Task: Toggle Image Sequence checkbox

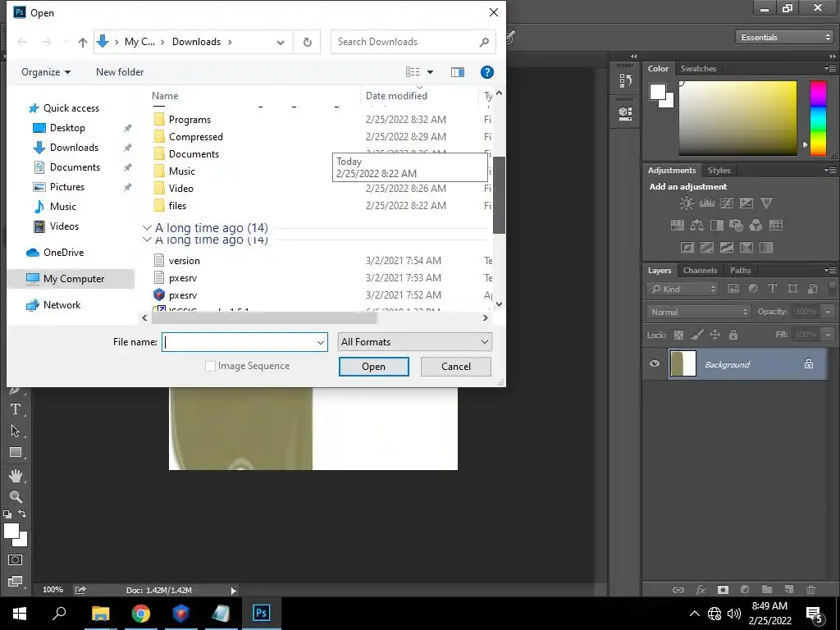Action: pos(210,366)
